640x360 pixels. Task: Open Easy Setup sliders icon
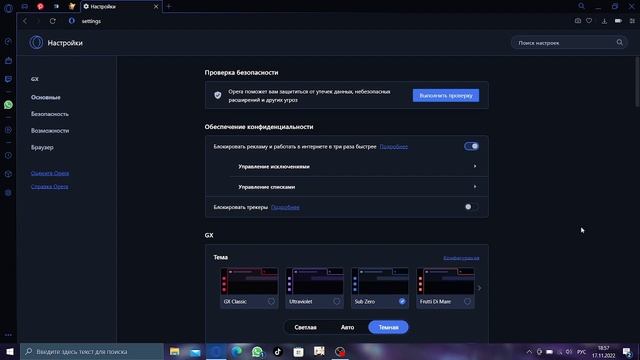632,21
